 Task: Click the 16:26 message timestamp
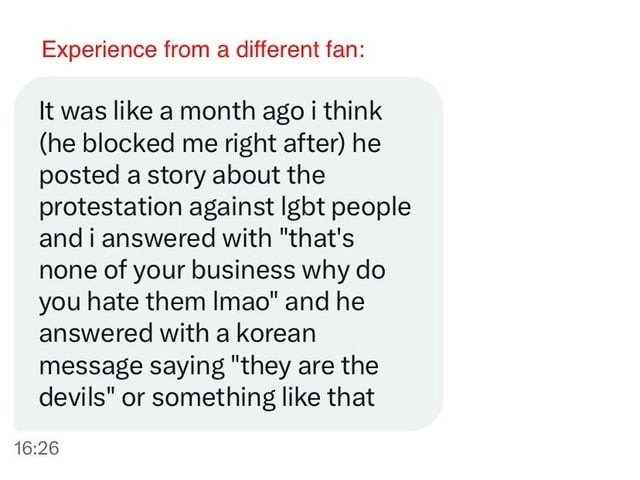tap(37, 449)
